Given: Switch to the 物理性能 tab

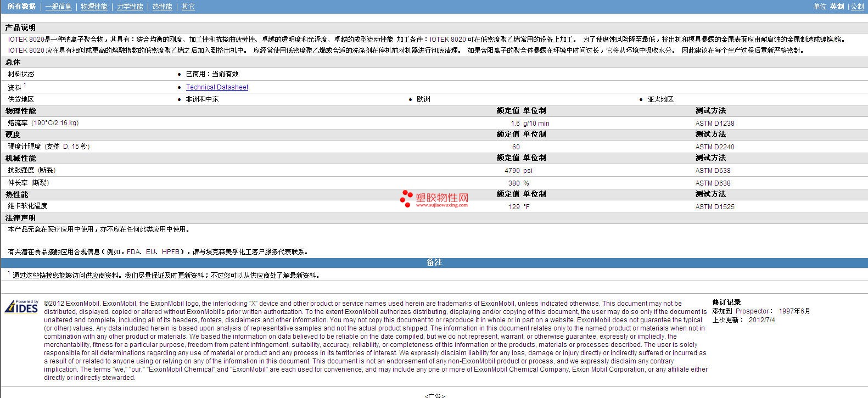Looking at the screenshot, I should pyautogui.click(x=94, y=7).
